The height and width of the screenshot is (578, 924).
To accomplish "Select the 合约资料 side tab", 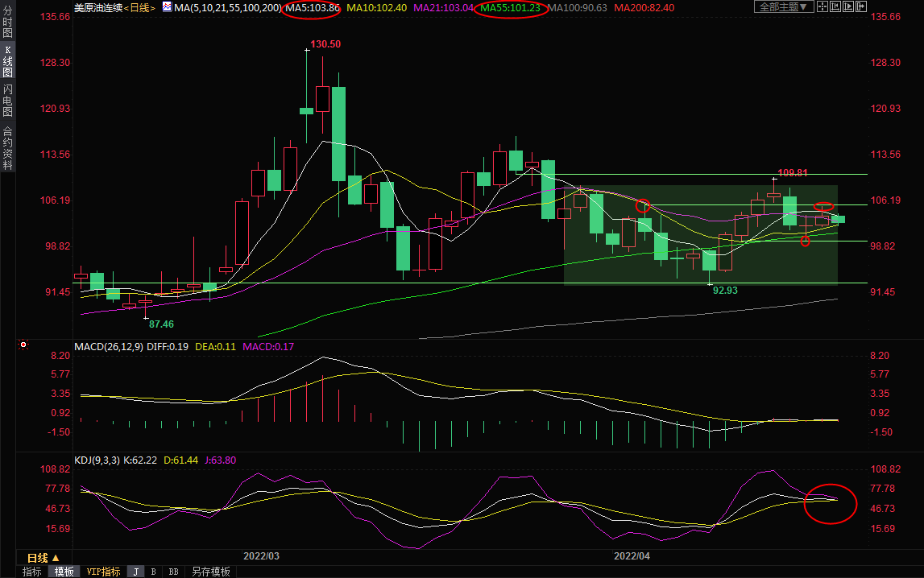I will pyautogui.click(x=7, y=148).
